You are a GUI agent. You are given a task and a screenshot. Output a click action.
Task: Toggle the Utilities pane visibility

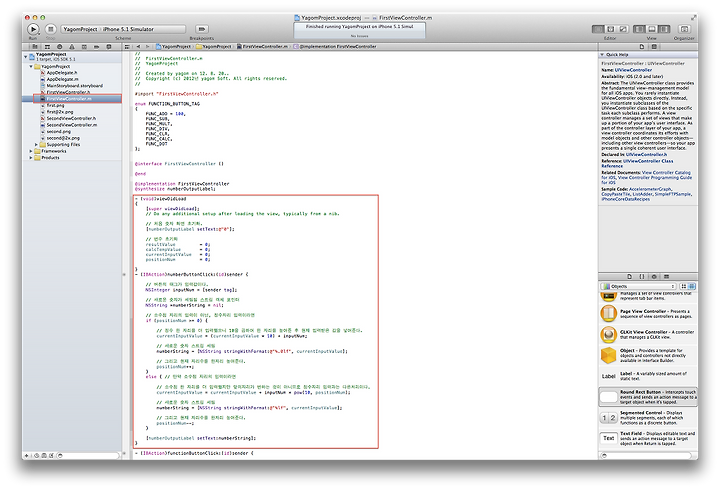click(664, 29)
